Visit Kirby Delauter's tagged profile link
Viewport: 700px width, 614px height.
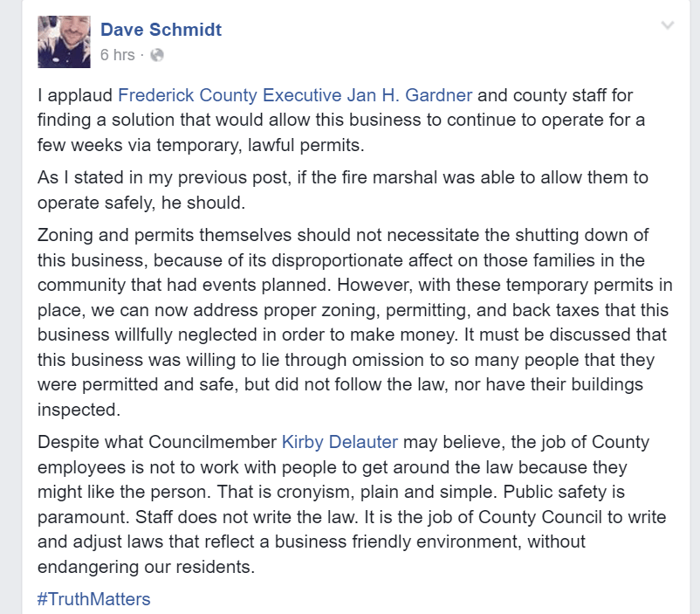click(341, 442)
